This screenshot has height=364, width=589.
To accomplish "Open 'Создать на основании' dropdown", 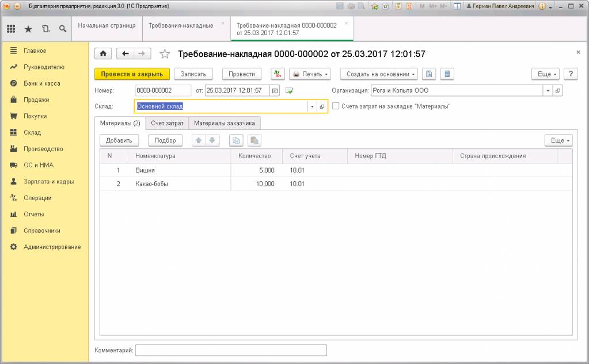I will [379, 74].
